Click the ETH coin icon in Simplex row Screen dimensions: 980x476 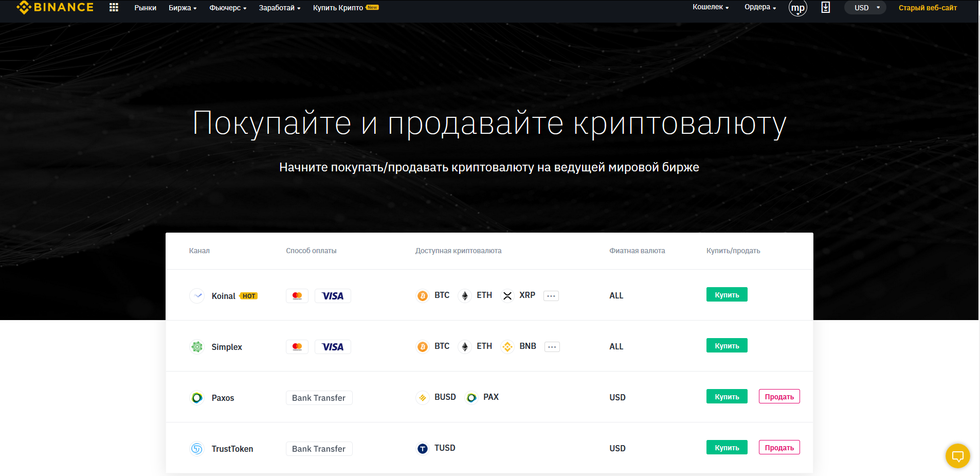click(x=465, y=346)
